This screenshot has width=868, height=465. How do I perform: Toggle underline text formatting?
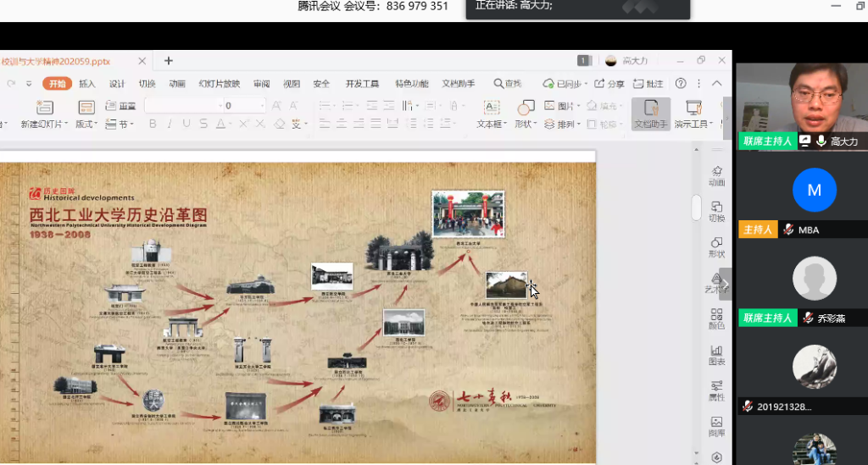click(x=186, y=124)
